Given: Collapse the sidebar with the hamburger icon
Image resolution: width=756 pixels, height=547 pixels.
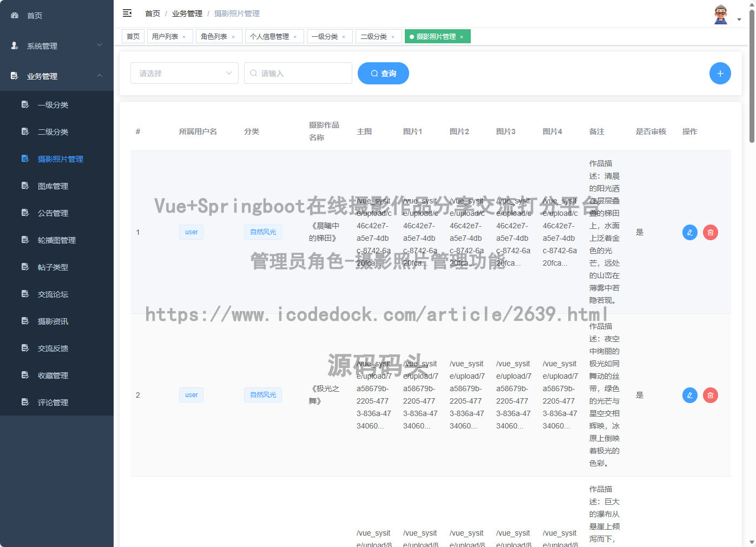Looking at the screenshot, I should tap(127, 13).
